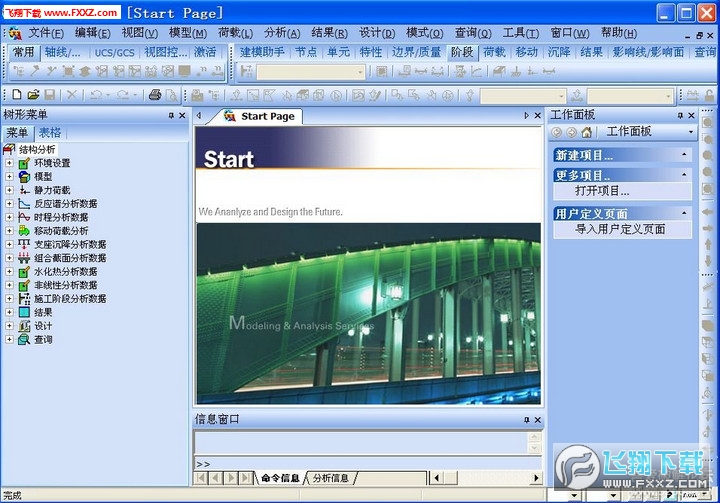Image resolution: width=720 pixels, height=503 pixels.
Task: Switch to the 分析信息 tab
Action: [330, 478]
